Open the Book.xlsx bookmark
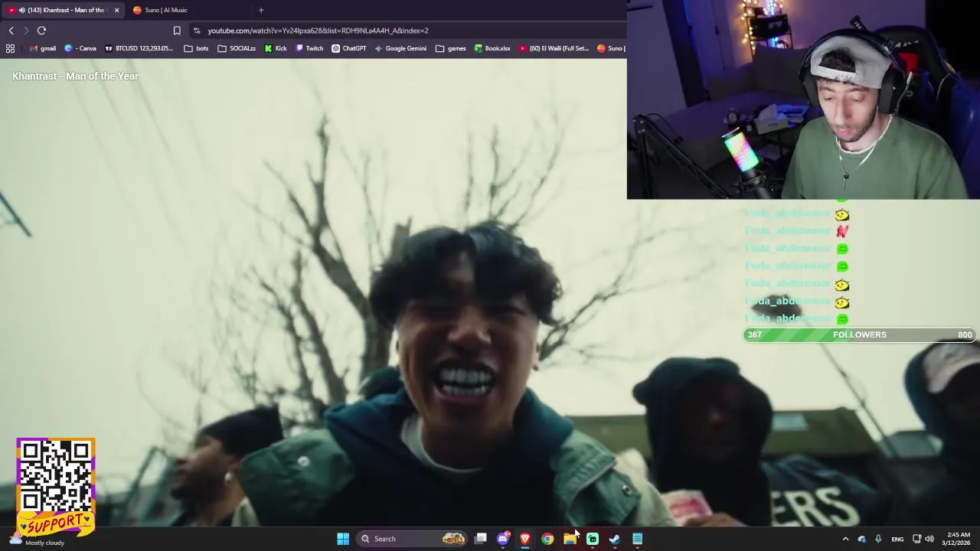Viewport: 980px width, 551px height. point(492,48)
